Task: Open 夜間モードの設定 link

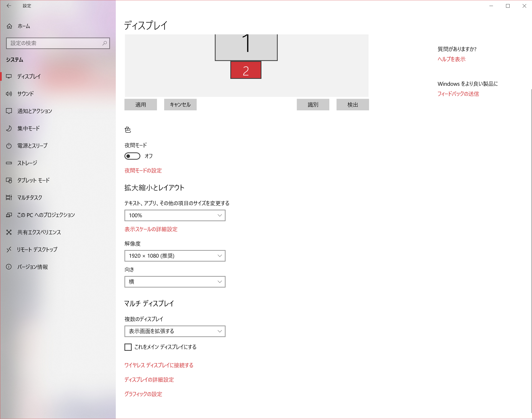Action: pyautogui.click(x=143, y=171)
